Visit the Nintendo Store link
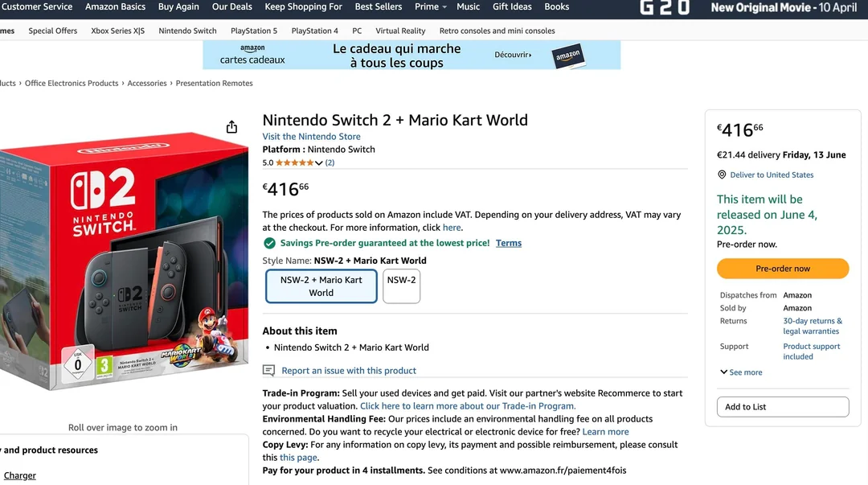 (311, 137)
